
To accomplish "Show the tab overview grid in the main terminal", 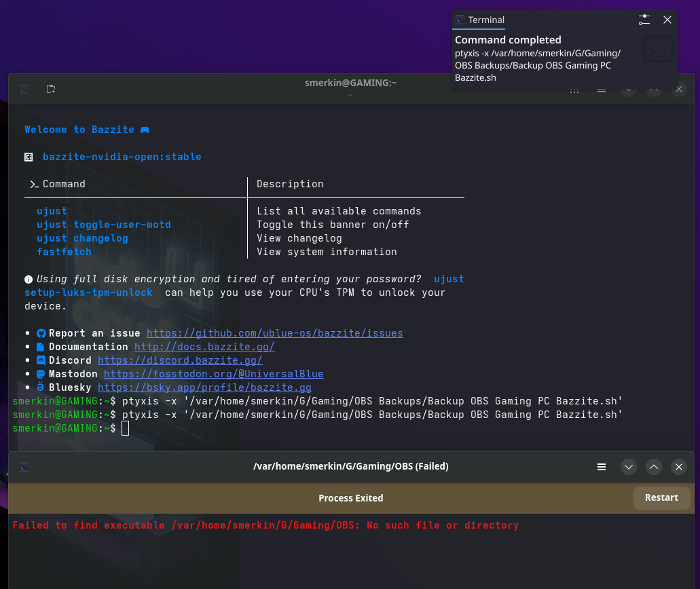I will 574,89.
